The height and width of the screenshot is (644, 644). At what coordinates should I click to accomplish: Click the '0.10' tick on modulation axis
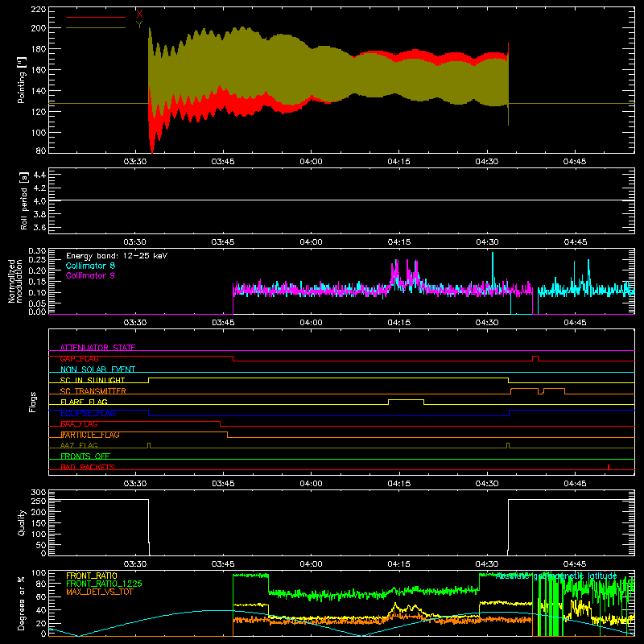pyautogui.click(x=37, y=292)
